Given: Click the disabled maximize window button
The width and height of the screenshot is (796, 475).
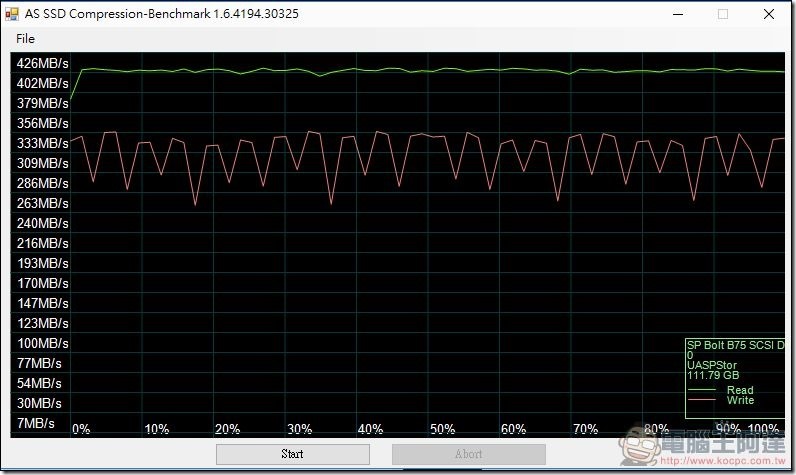Looking at the screenshot, I should 723,14.
